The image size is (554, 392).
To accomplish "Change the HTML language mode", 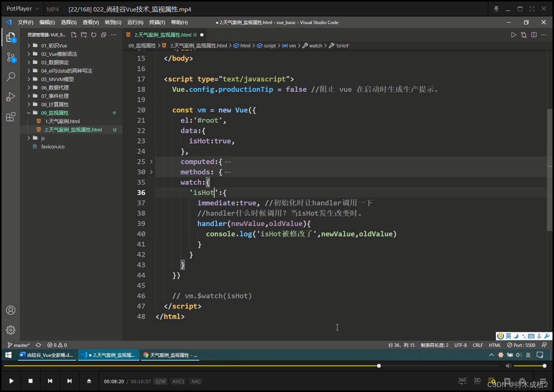I will point(495,345).
